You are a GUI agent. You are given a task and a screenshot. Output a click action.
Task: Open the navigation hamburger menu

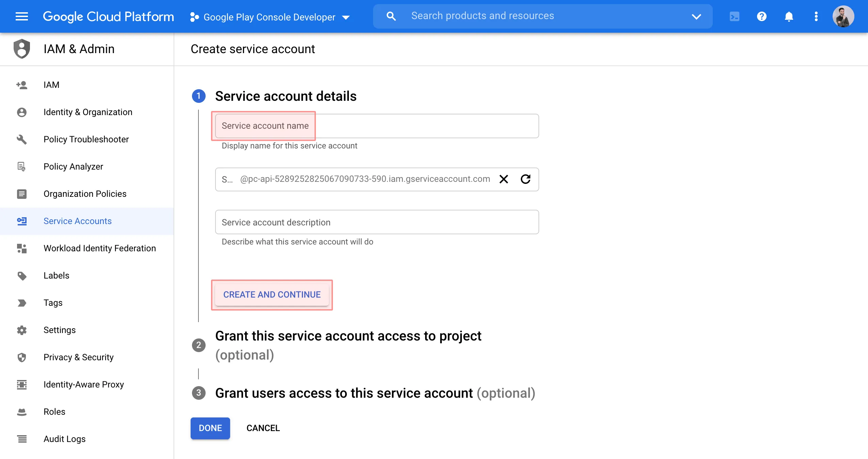pyautogui.click(x=21, y=16)
